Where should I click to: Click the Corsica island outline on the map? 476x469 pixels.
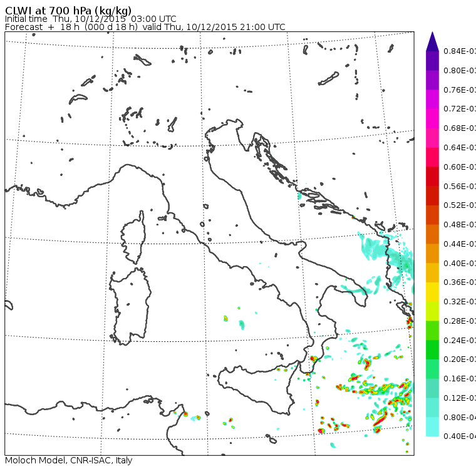point(133,237)
